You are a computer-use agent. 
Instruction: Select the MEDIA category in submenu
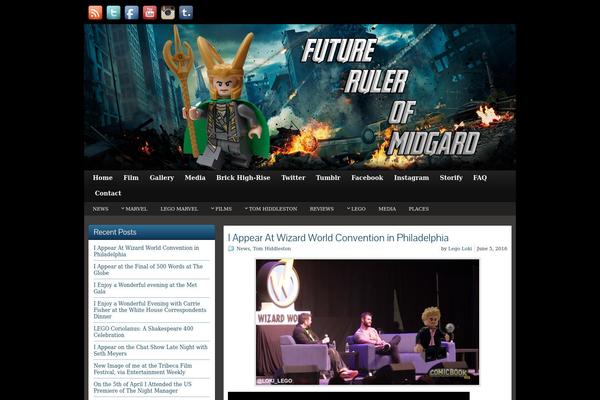coord(387,209)
